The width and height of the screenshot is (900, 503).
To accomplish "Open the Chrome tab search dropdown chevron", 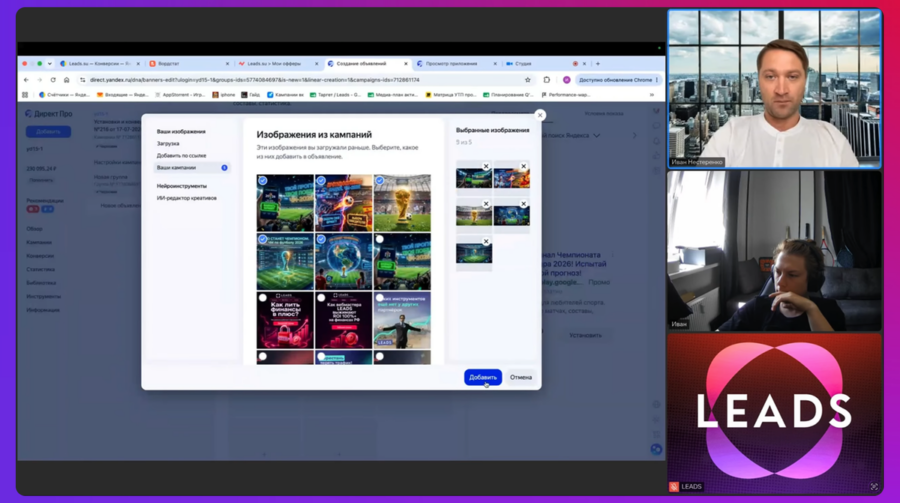I will [x=49, y=64].
